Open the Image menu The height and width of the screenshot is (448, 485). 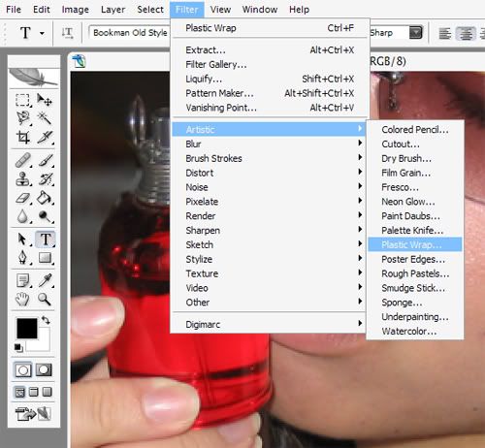coord(75,10)
